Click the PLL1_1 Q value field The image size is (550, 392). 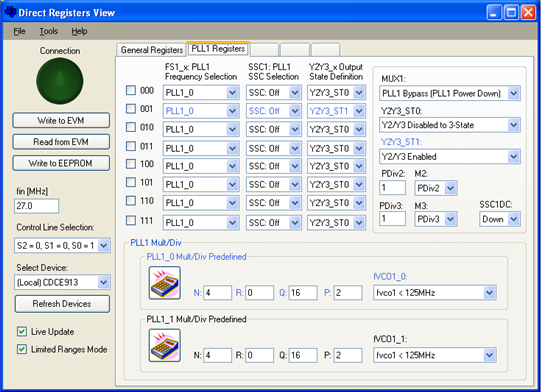coord(303,355)
